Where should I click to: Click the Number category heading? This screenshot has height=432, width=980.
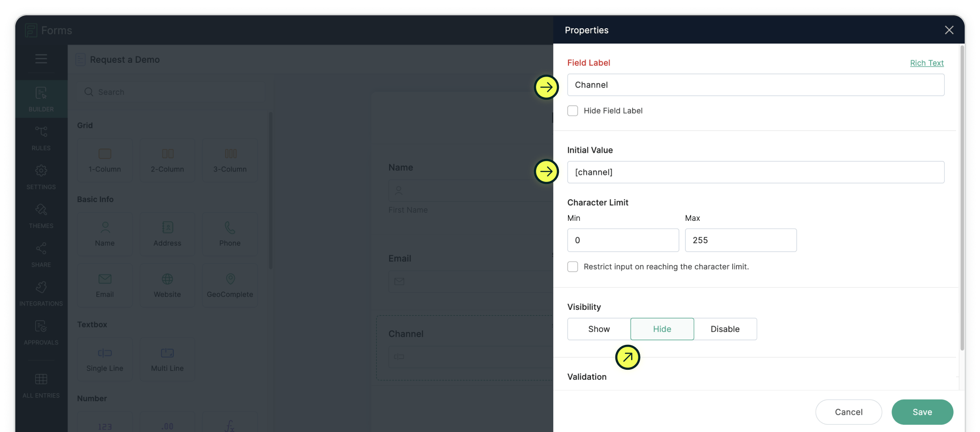[92, 398]
